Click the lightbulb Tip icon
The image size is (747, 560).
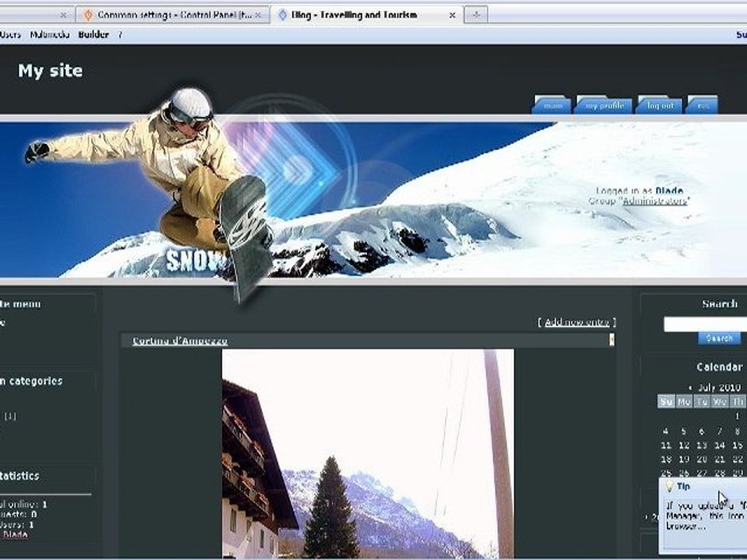[x=669, y=485]
